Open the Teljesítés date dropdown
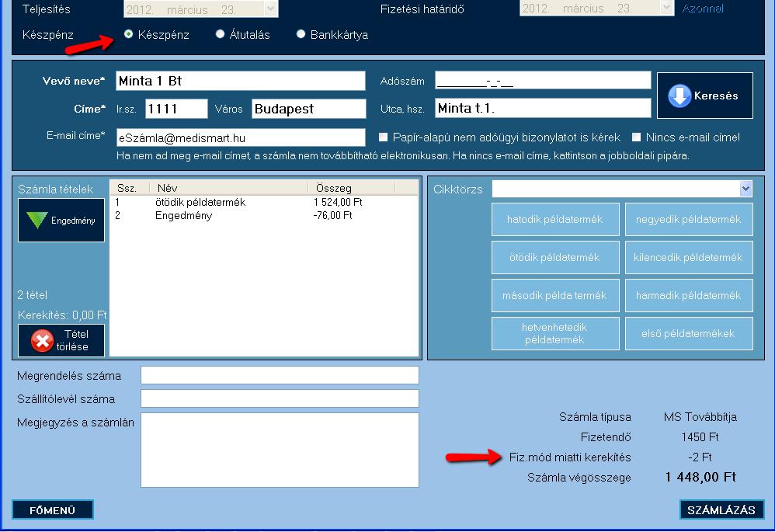Viewport: 775px width, 532px height. (x=270, y=9)
